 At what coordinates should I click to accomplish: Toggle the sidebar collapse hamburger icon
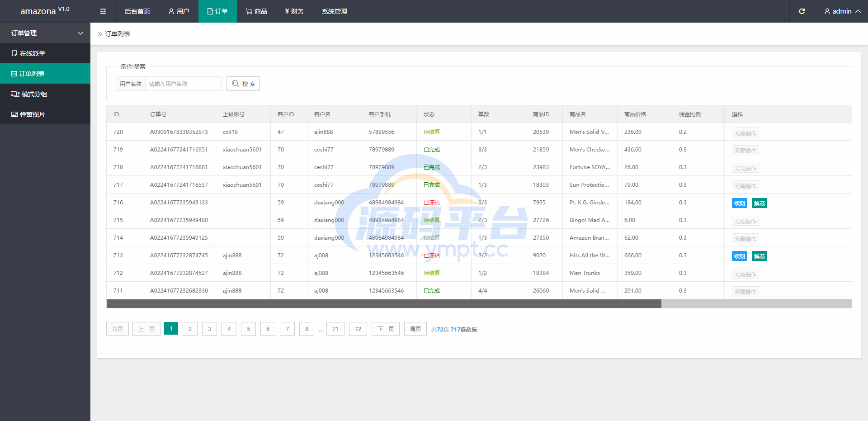pyautogui.click(x=103, y=11)
